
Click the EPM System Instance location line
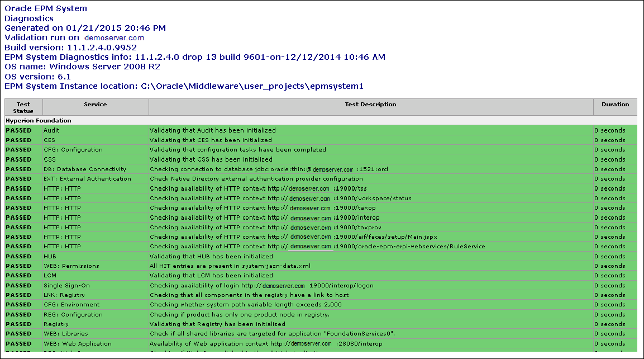[x=184, y=86]
